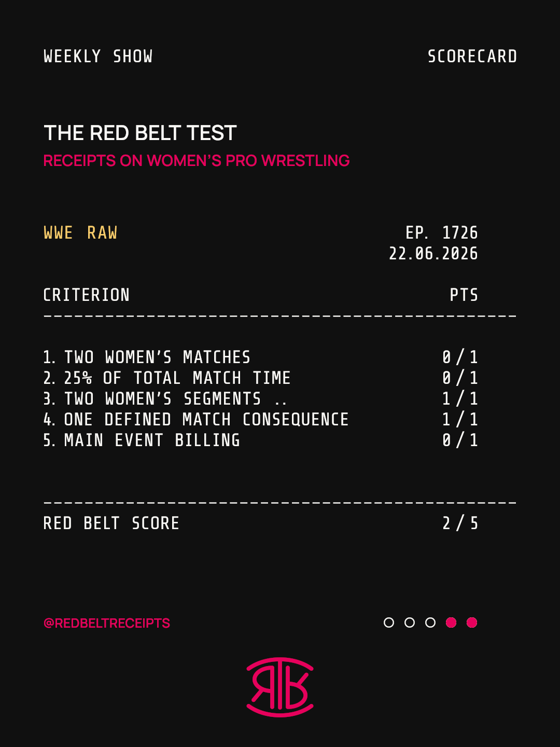Select the first hollow pagination dot

tap(389, 622)
